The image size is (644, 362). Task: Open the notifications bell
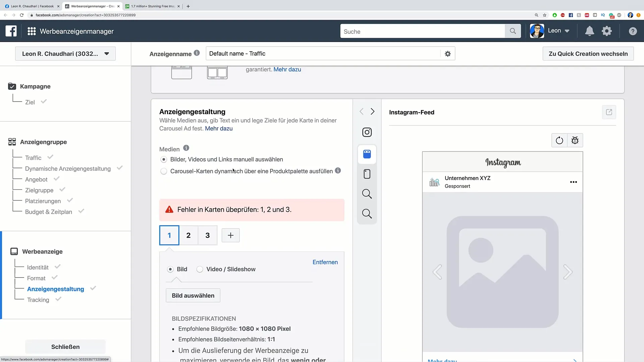589,31
